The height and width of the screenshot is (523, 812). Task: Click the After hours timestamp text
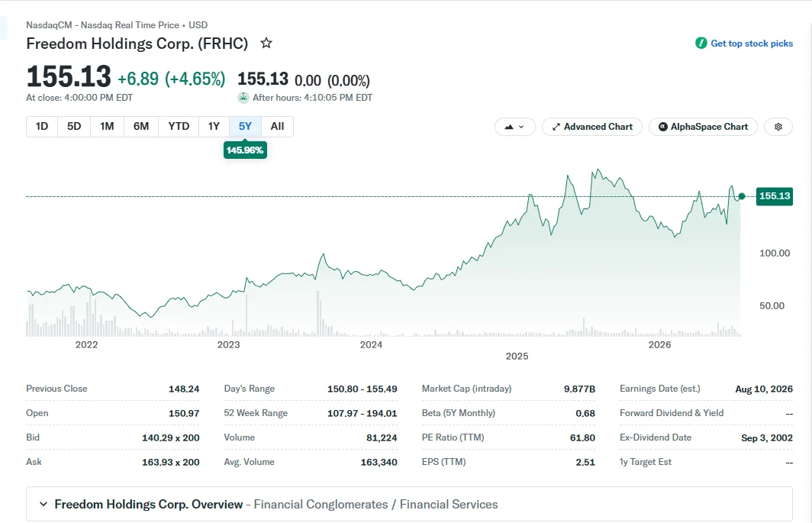(312, 98)
